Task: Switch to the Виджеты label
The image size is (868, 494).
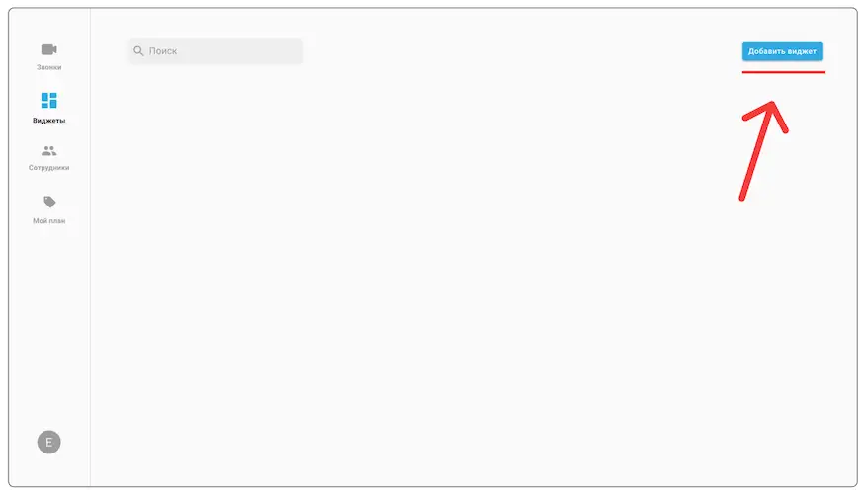Action: (x=48, y=121)
